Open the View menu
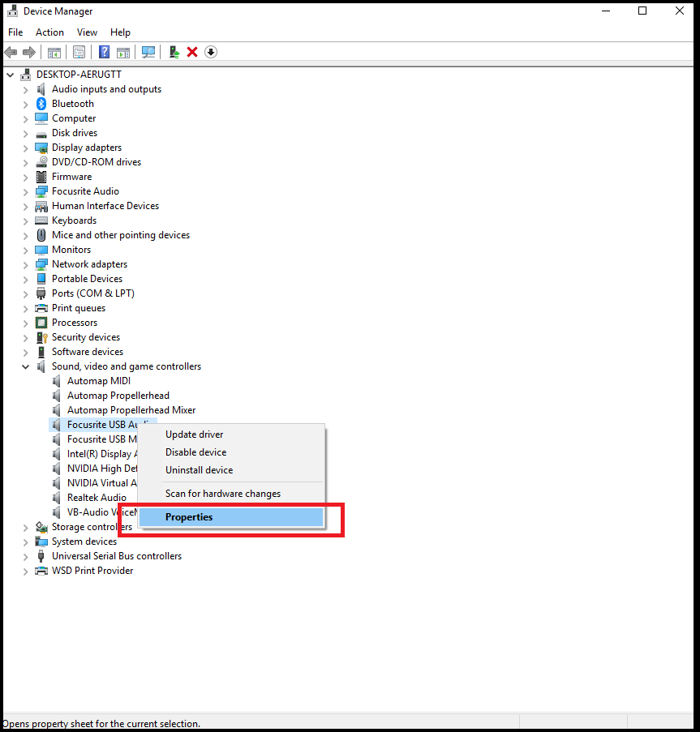700x732 pixels. pos(87,32)
